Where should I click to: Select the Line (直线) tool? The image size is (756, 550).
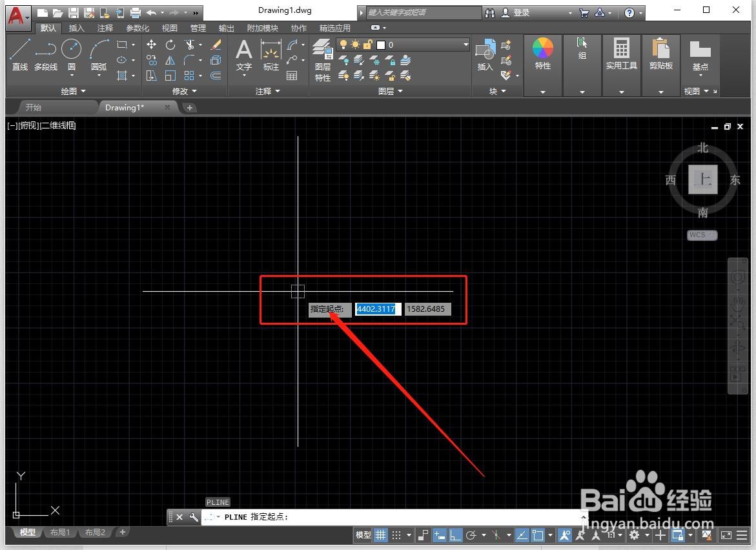[x=20, y=55]
